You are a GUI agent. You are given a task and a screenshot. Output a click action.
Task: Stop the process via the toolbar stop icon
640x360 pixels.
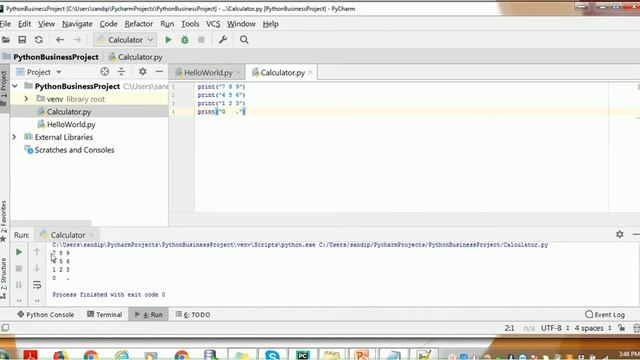pos(201,40)
